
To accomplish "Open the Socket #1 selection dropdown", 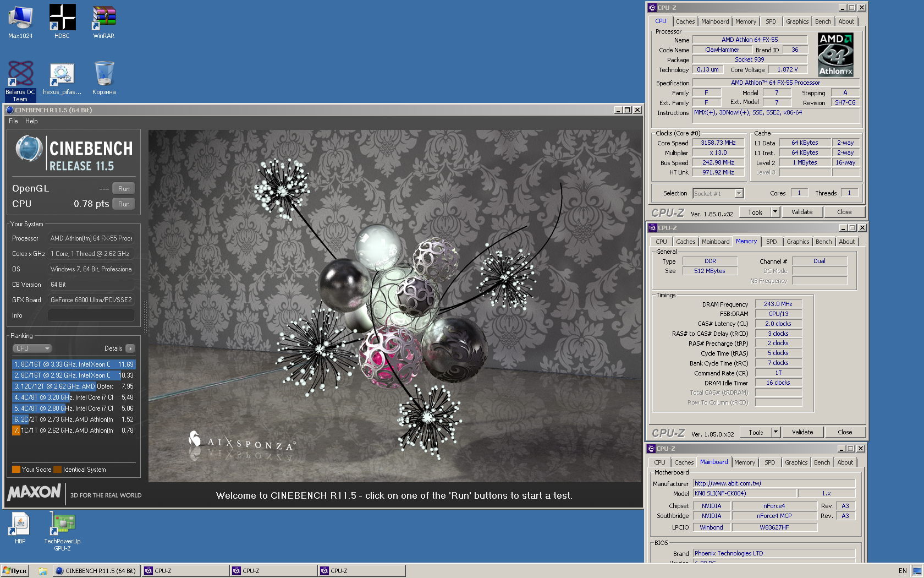I will (718, 193).
